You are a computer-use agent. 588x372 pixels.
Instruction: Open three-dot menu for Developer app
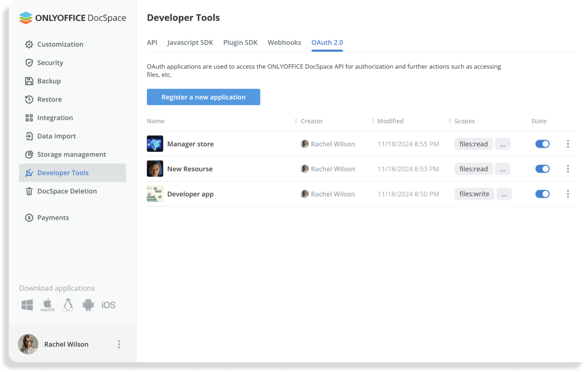pos(568,194)
